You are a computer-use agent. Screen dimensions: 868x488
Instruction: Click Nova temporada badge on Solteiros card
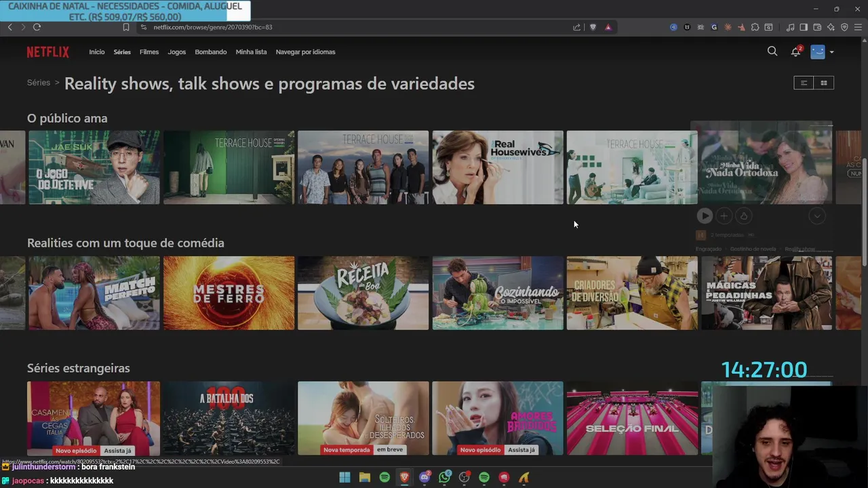(347, 450)
